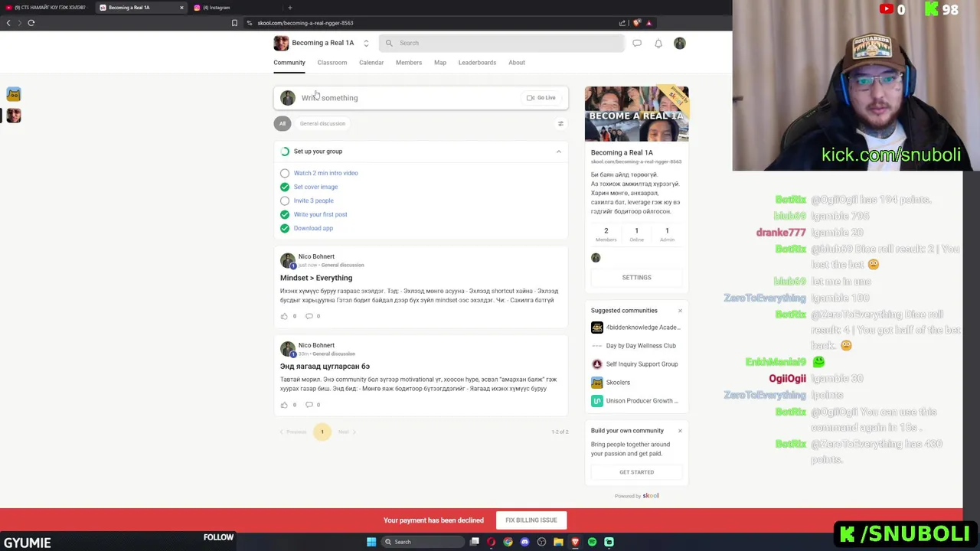Click the Skool search field

coord(501,43)
